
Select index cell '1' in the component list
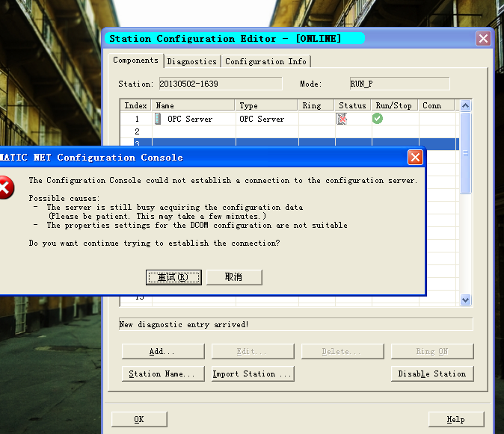137,119
